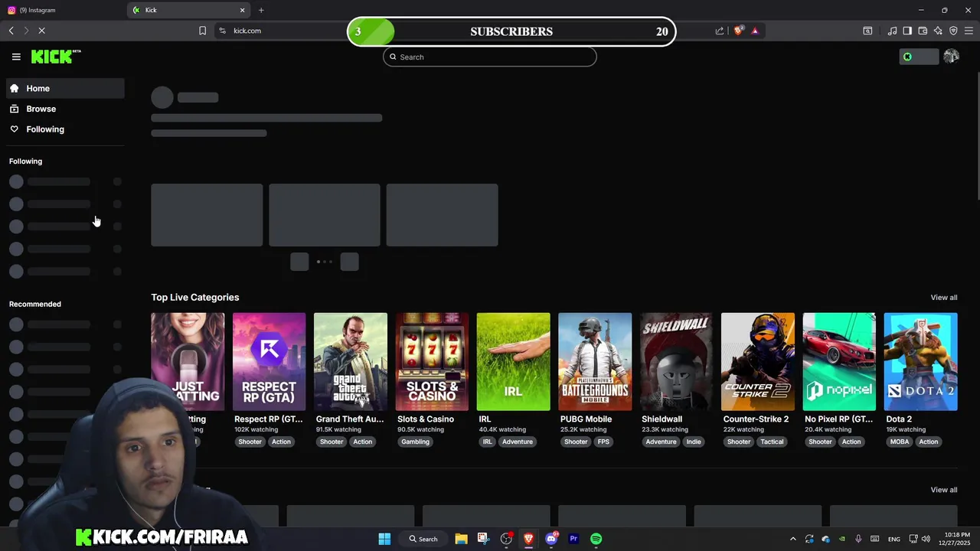
Task: Open Brave browser from taskbar
Action: [528, 539]
